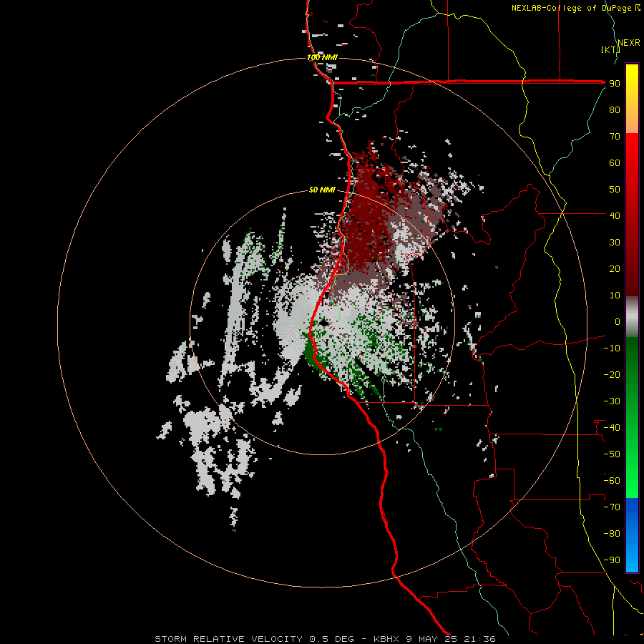Select the -90 value on the velocity scale
This screenshot has width=644, height=644.
coord(612,560)
